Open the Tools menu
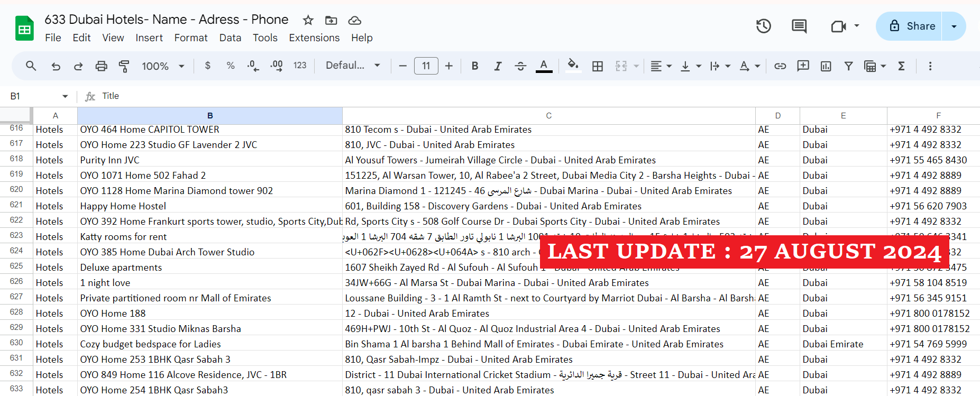 pyautogui.click(x=265, y=38)
